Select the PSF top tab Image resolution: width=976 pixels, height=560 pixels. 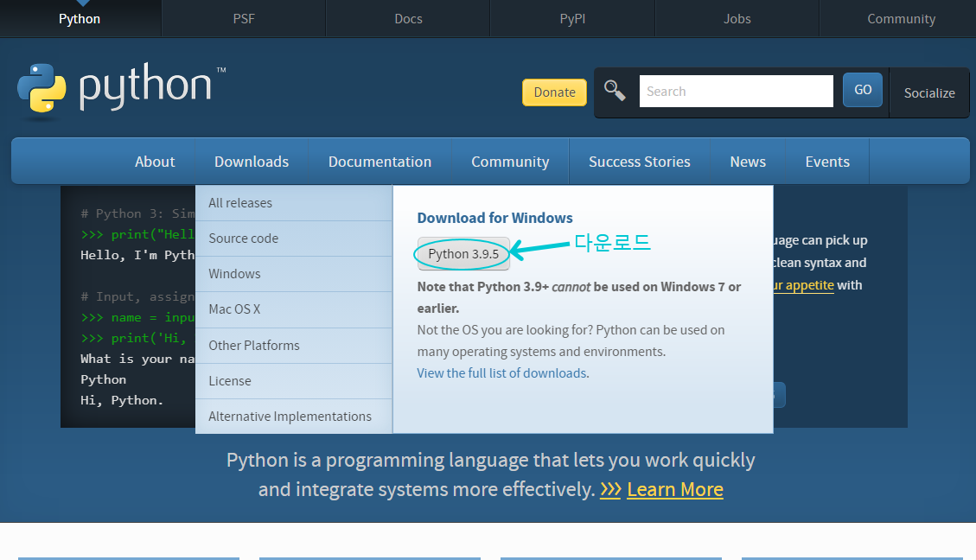coord(244,19)
